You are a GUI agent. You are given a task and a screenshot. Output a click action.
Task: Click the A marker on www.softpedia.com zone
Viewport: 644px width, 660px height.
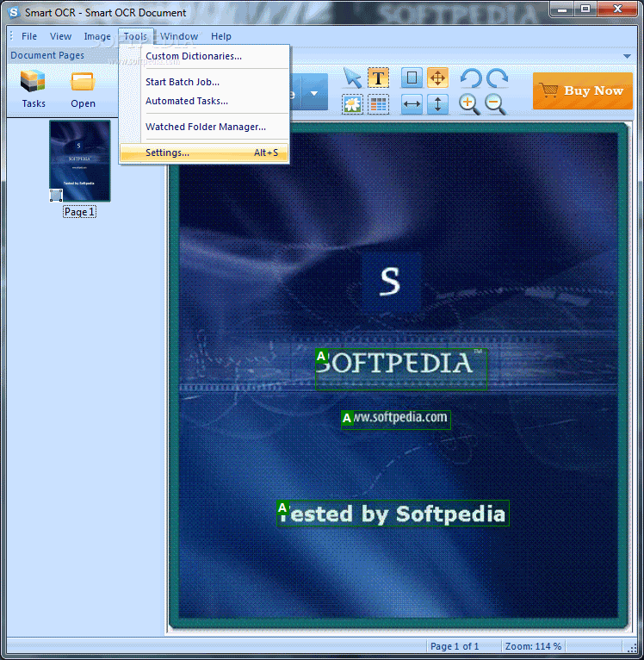(x=347, y=418)
